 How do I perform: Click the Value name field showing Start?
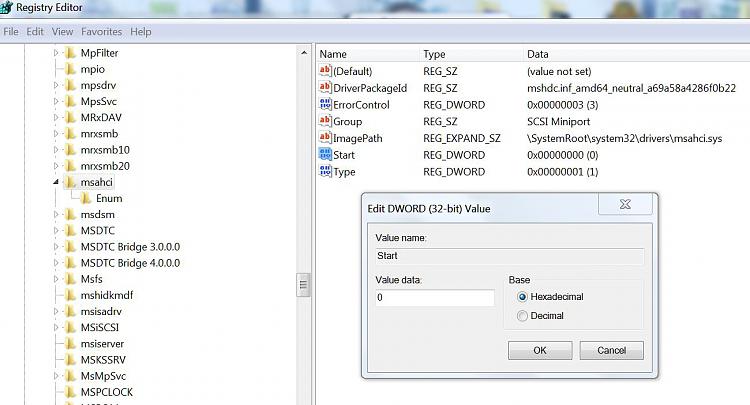click(x=510, y=256)
